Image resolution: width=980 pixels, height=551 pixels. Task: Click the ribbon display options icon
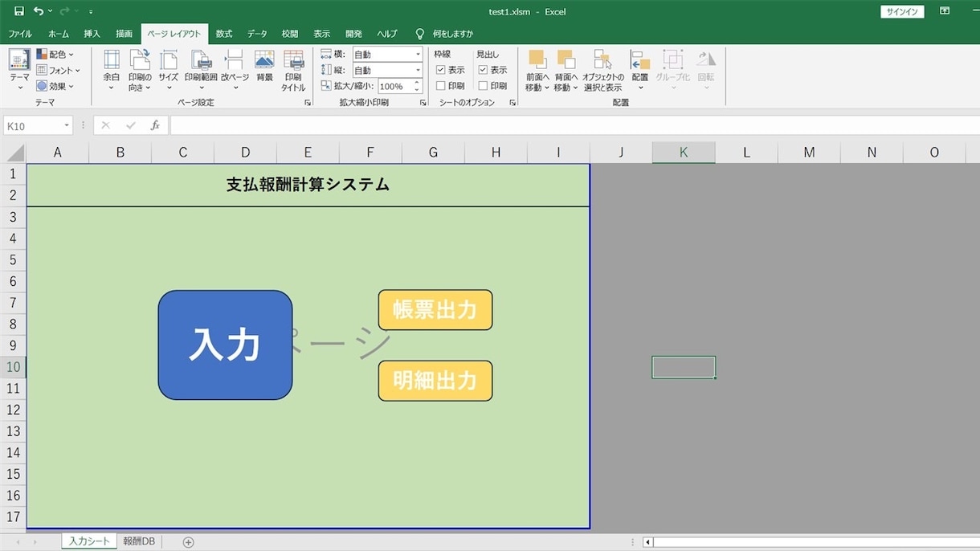click(x=945, y=11)
